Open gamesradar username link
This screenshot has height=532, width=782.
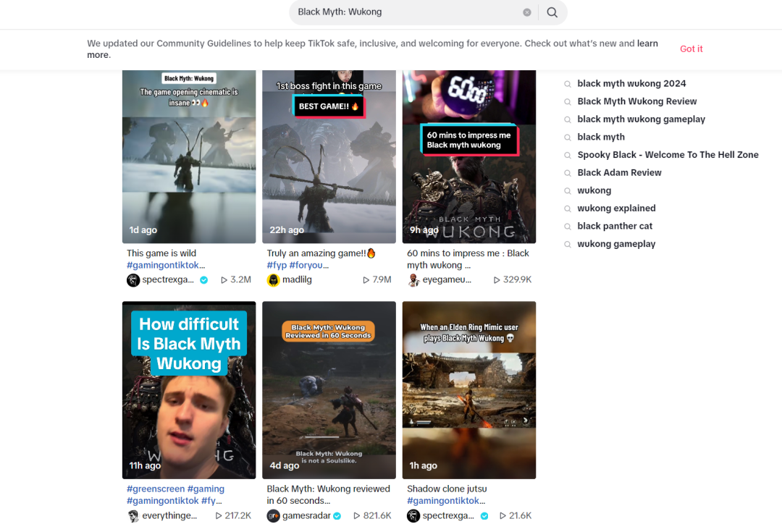point(307,515)
